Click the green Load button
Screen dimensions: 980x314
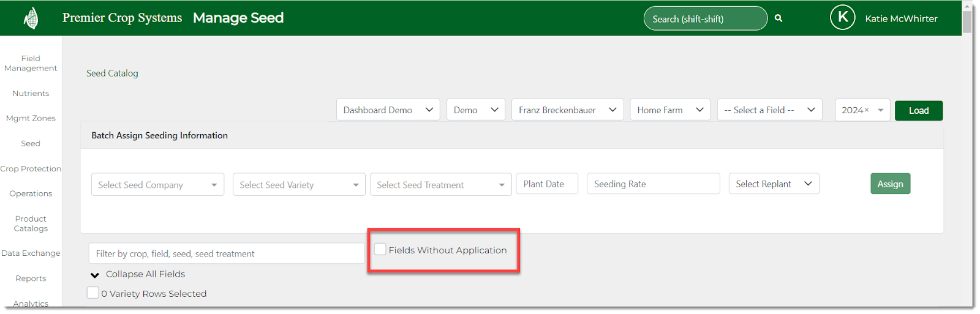point(918,110)
